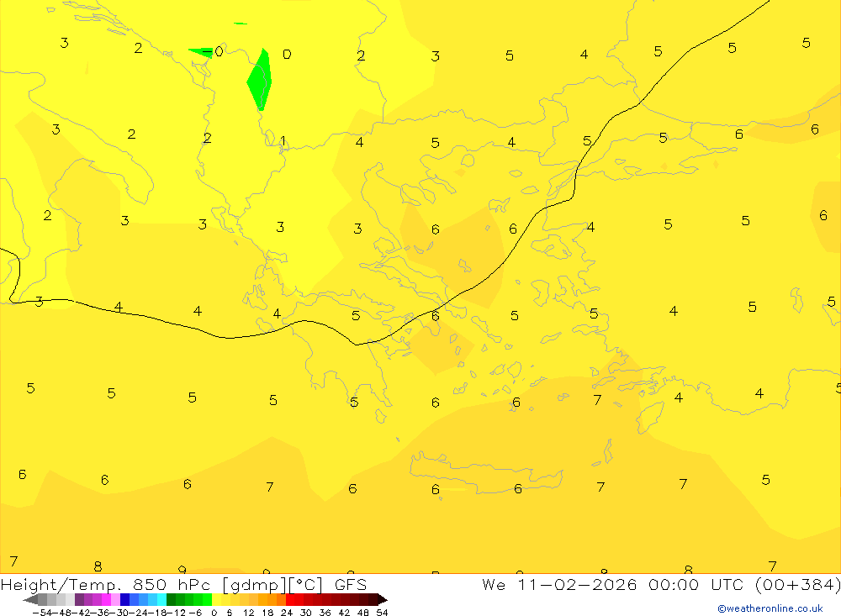Click the '12' legend scale label

248,613
